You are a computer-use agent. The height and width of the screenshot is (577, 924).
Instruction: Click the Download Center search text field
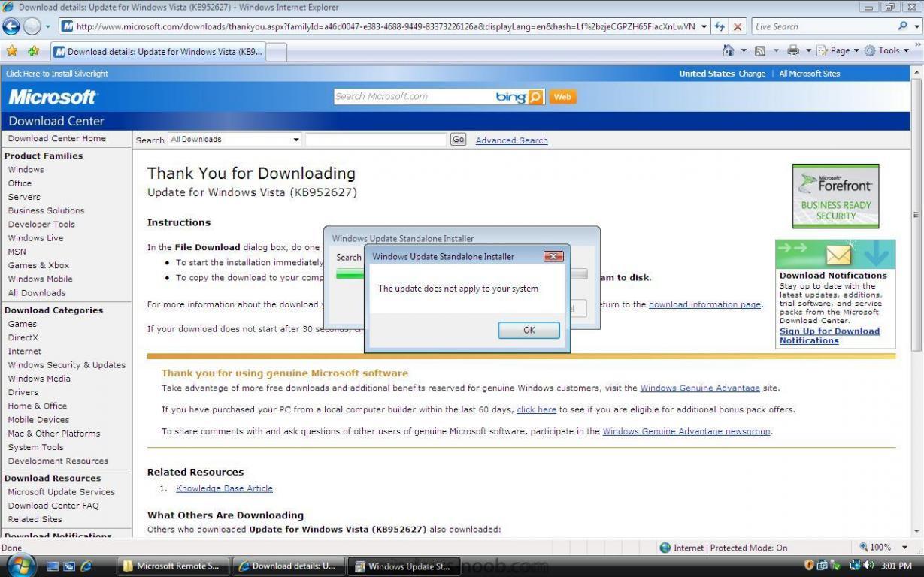pos(376,139)
